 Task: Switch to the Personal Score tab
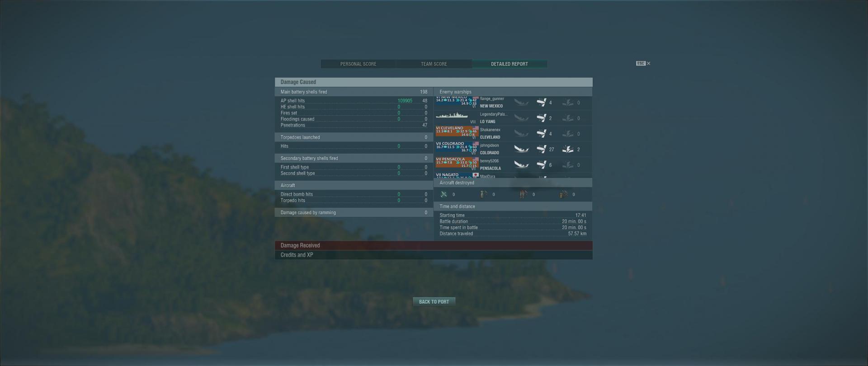[358, 64]
